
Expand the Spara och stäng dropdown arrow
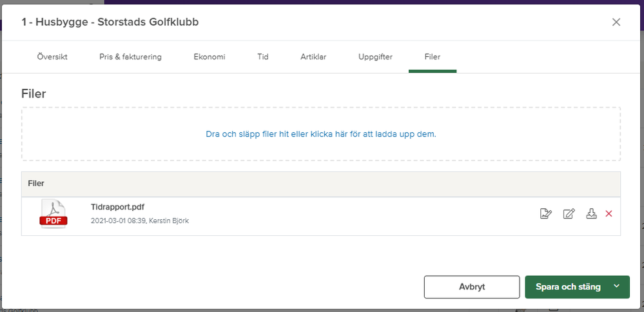coord(617,287)
